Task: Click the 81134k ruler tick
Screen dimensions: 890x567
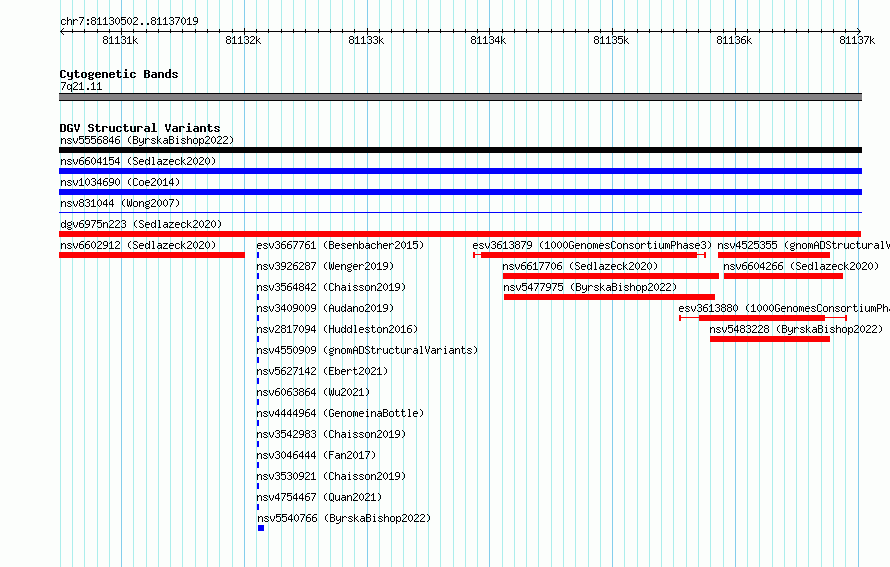Action: [489, 40]
